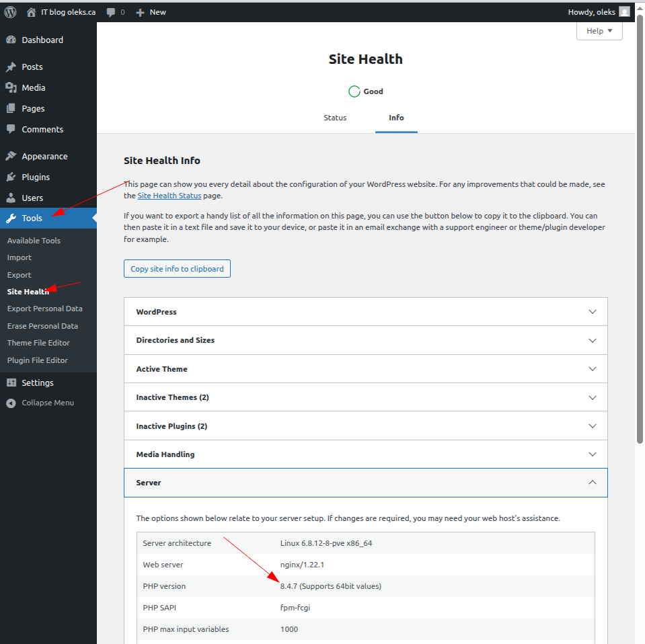Click the user avatar next to Howdy
The image size is (645, 644).
624,12
